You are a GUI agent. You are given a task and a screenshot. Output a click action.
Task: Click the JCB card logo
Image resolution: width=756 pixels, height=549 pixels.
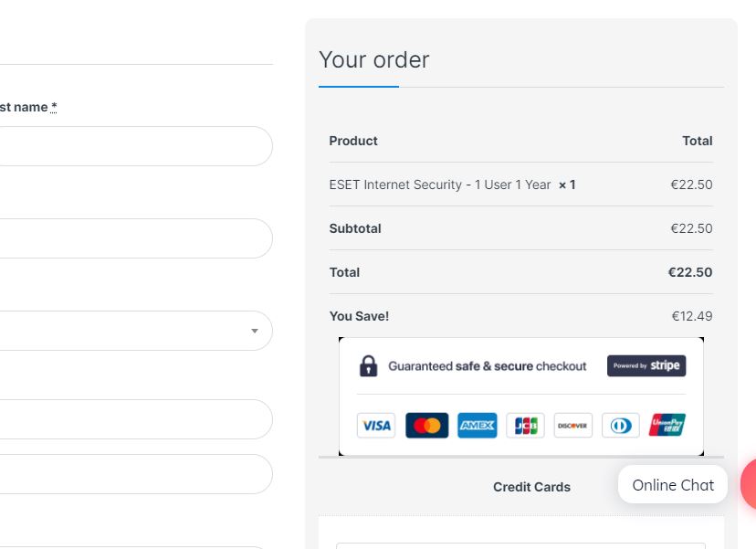point(525,426)
